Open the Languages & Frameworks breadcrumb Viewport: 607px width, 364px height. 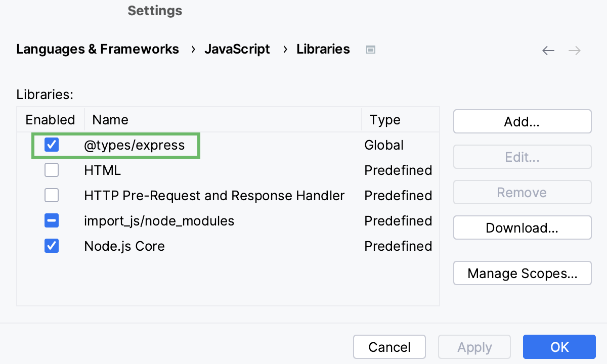tap(98, 49)
